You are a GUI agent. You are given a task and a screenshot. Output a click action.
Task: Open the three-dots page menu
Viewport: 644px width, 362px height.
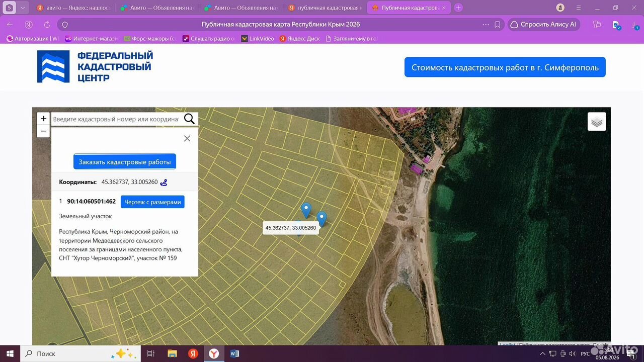[486, 24]
